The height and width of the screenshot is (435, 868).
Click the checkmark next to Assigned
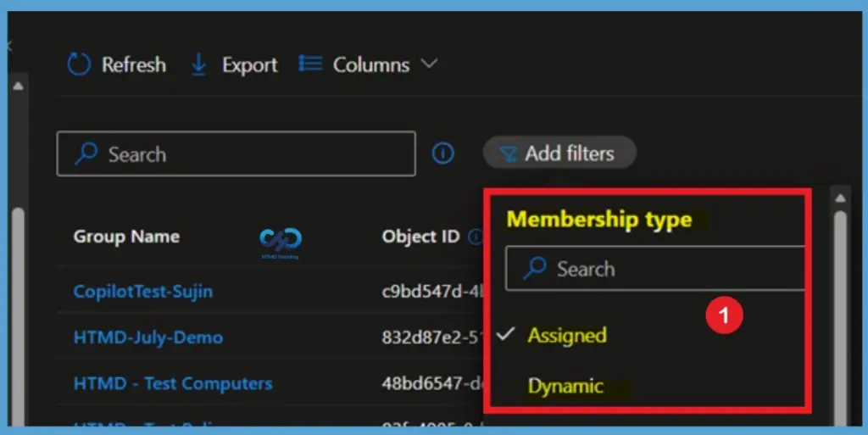[506, 333]
